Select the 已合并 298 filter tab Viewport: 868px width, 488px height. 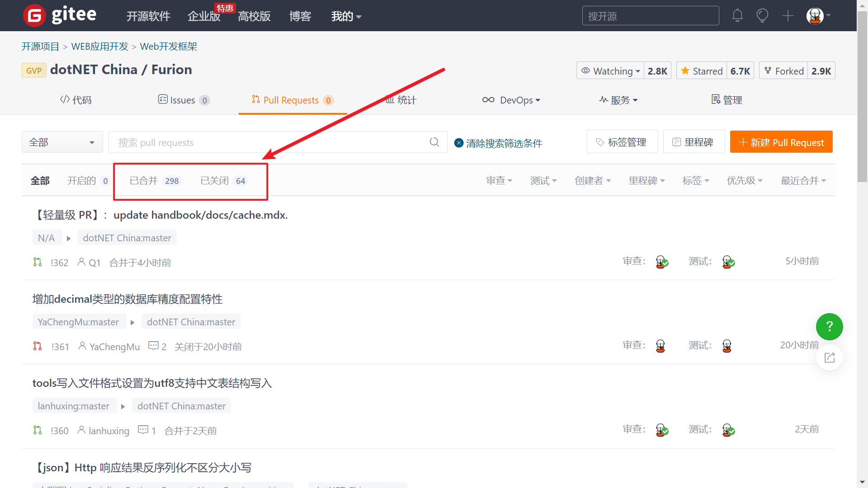click(155, 181)
